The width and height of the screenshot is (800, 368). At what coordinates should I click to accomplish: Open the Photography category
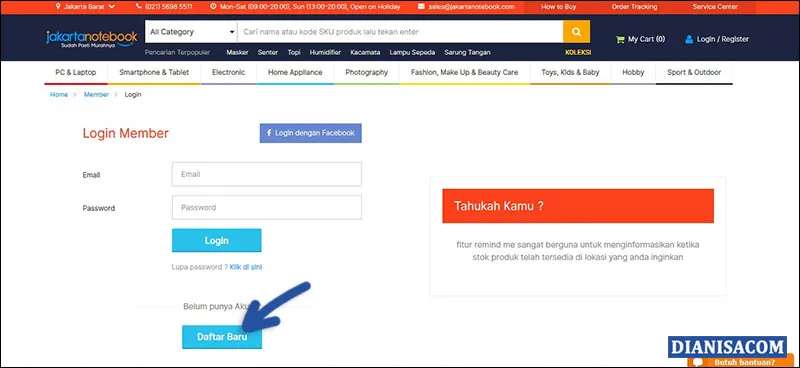point(367,72)
